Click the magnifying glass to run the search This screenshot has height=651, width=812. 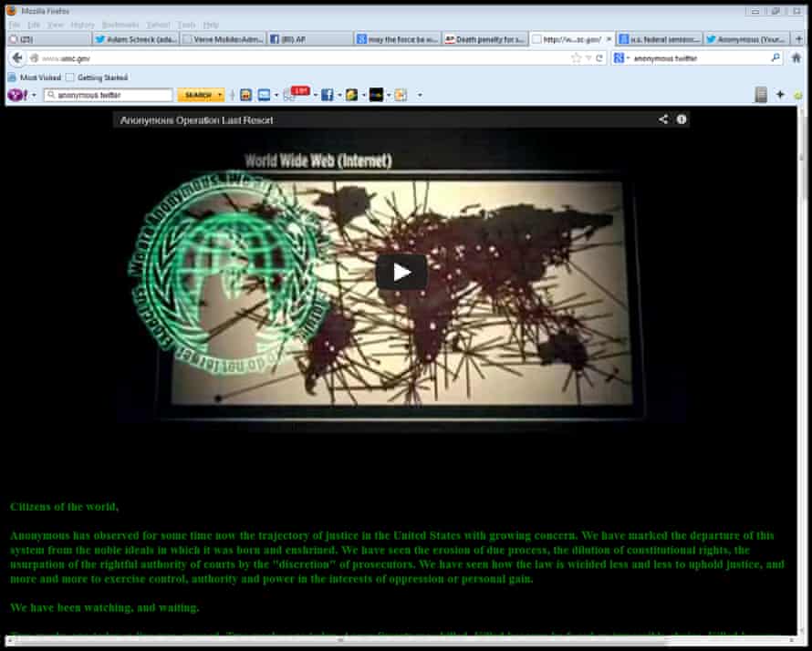pyautogui.click(x=776, y=57)
